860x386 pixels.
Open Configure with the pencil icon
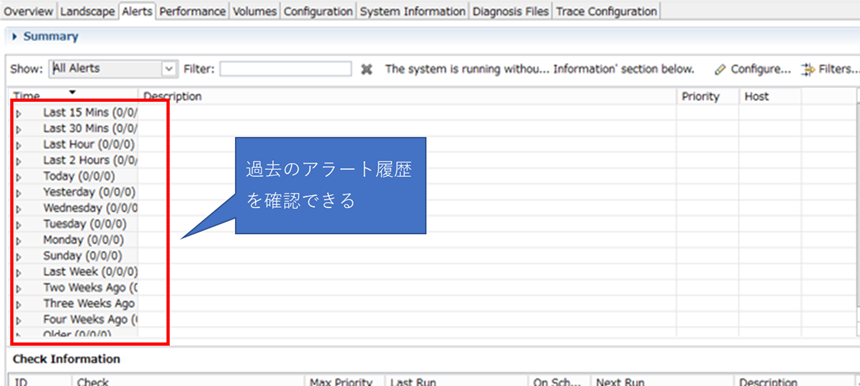coord(753,70)
